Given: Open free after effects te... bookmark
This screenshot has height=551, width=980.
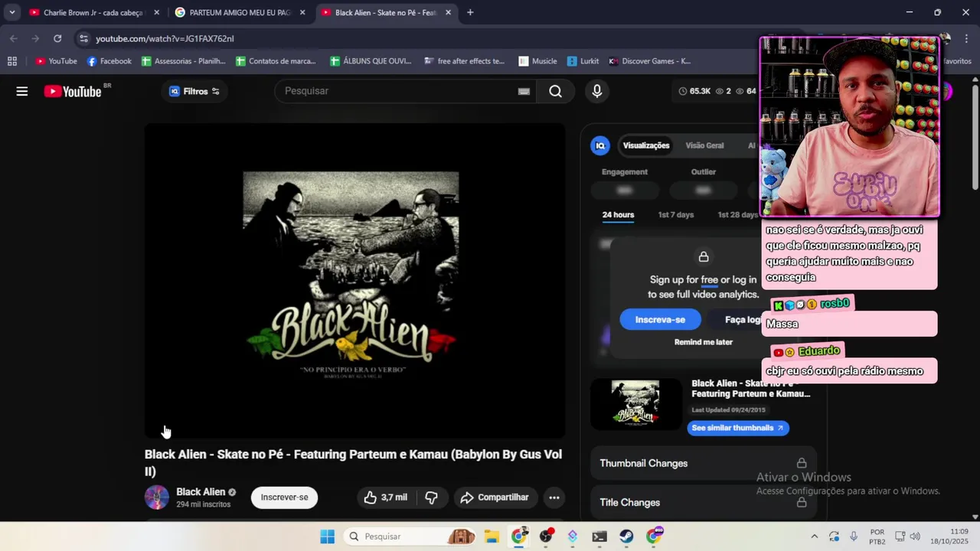Looking at the screenshot, I should [465, 61].
